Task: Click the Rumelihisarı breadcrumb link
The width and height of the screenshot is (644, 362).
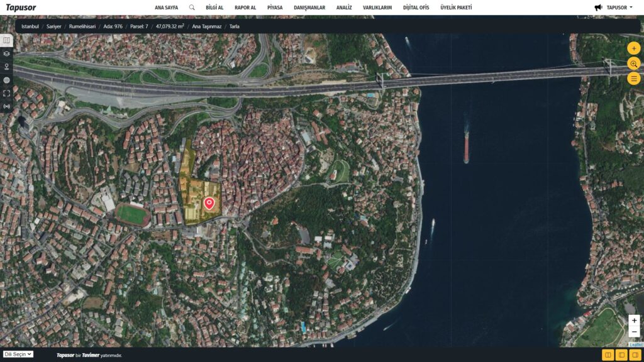Action: (81, 26)
